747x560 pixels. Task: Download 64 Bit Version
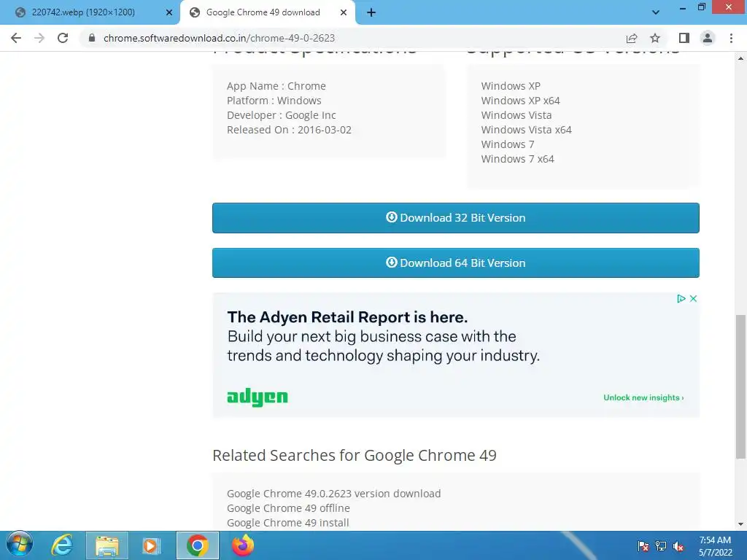tap(455, 262)
